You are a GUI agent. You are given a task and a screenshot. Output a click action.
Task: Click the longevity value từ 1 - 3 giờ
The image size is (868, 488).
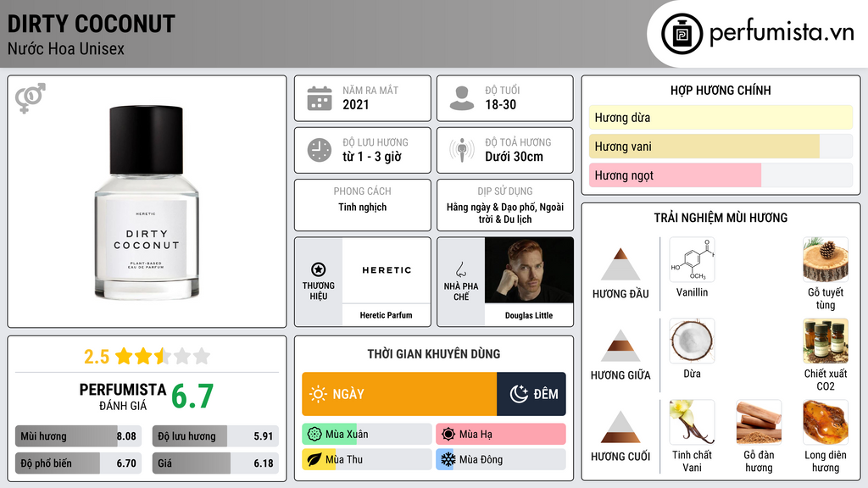click(x=371, y=157)
